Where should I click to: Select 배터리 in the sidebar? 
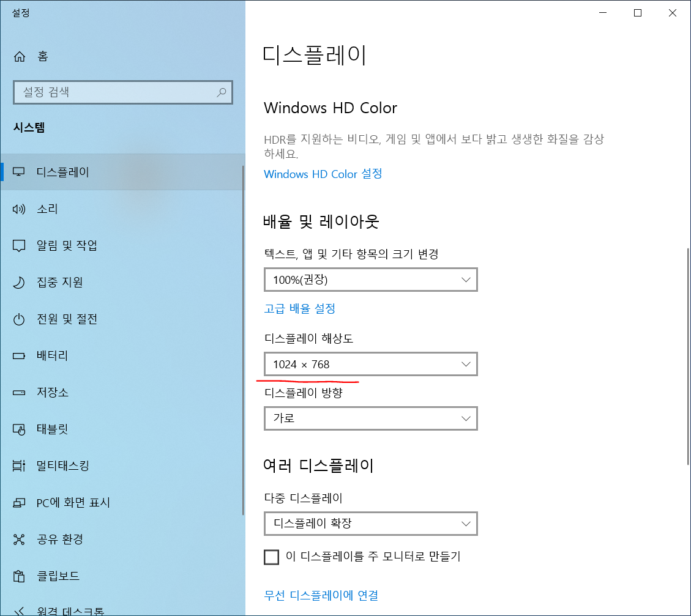122,356
